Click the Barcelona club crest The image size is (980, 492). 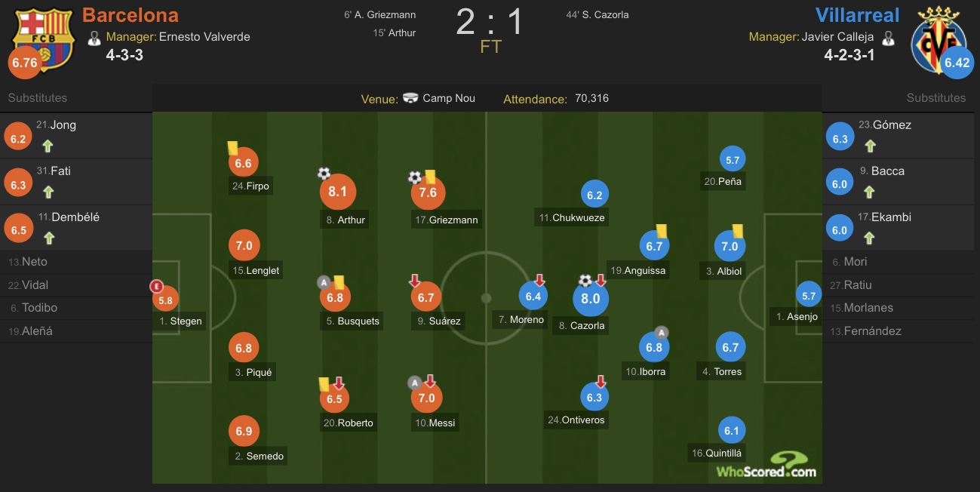pyautogui.click(x=43, y=39)
